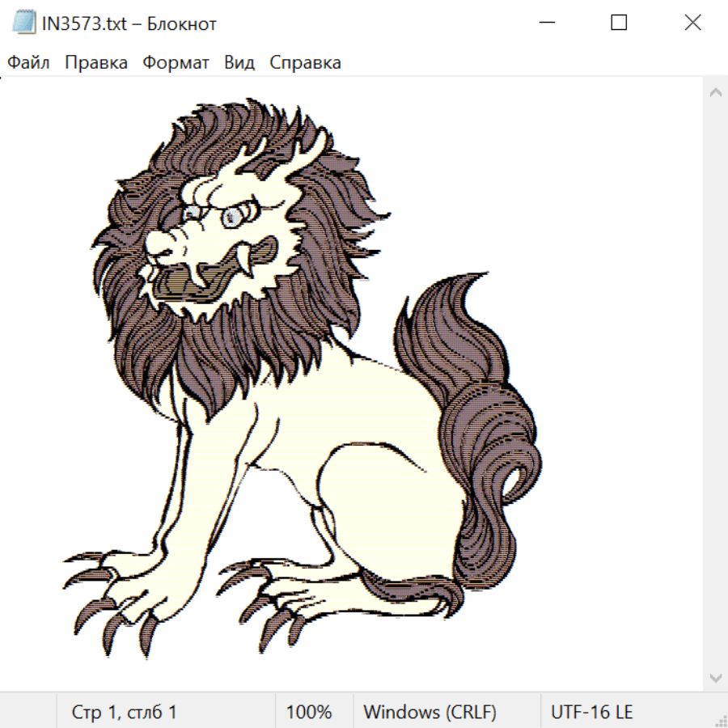The height and width of the screenshot is (728, 728).
Task: Close the IN3573.txt Notepad window
Action: pos(692,23)
